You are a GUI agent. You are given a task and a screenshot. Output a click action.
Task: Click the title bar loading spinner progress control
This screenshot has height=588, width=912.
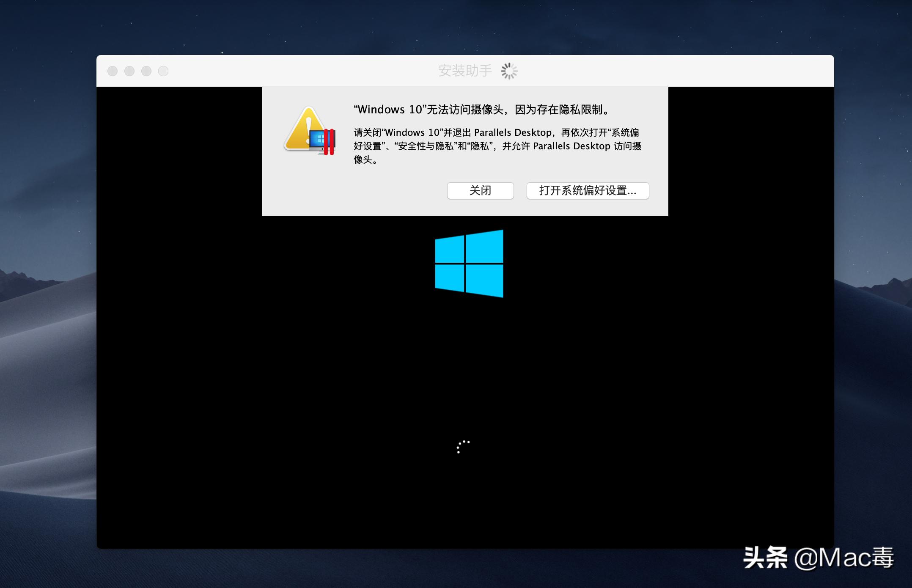coord(509,71)
